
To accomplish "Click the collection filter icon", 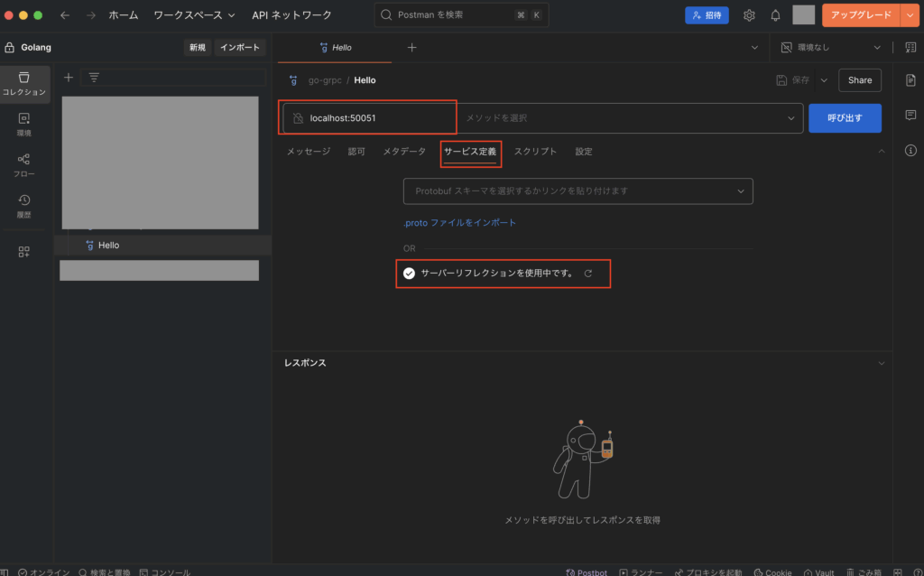I will (94, 78).
